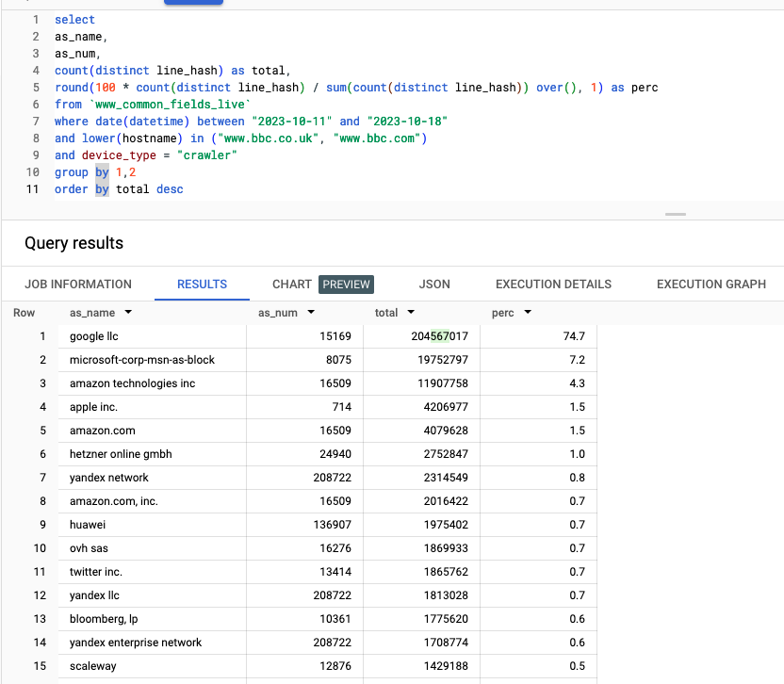Click the pane resize handle above Query results
This screenshot has height=684, width=784.
(676, 214)
